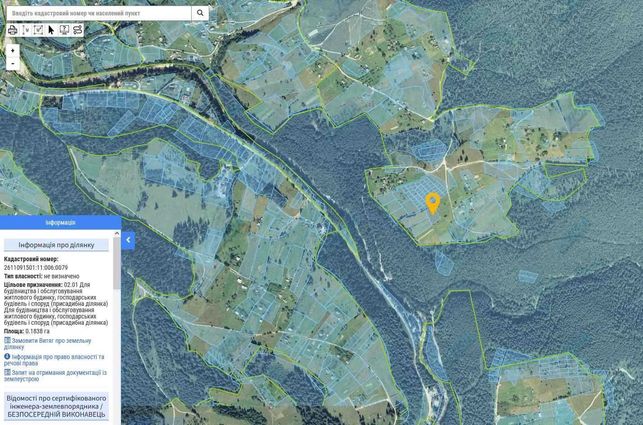The image size is (643, 425).
Task: Zoom in with the plus button
Action: 13,50
